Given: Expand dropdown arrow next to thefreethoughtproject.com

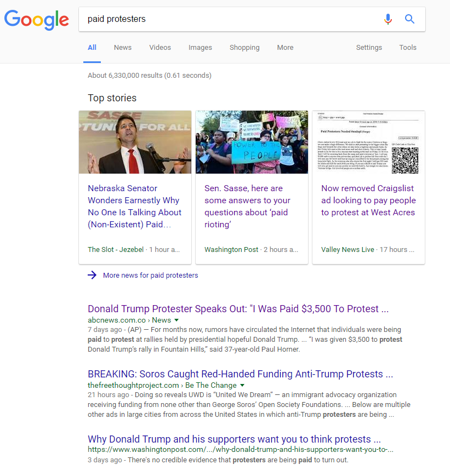Looking at the screenshot, I should point(242,385).
